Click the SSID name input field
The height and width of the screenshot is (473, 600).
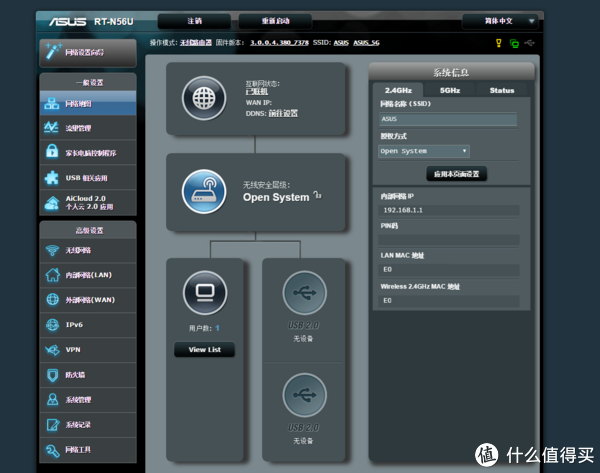pos(448,119)
